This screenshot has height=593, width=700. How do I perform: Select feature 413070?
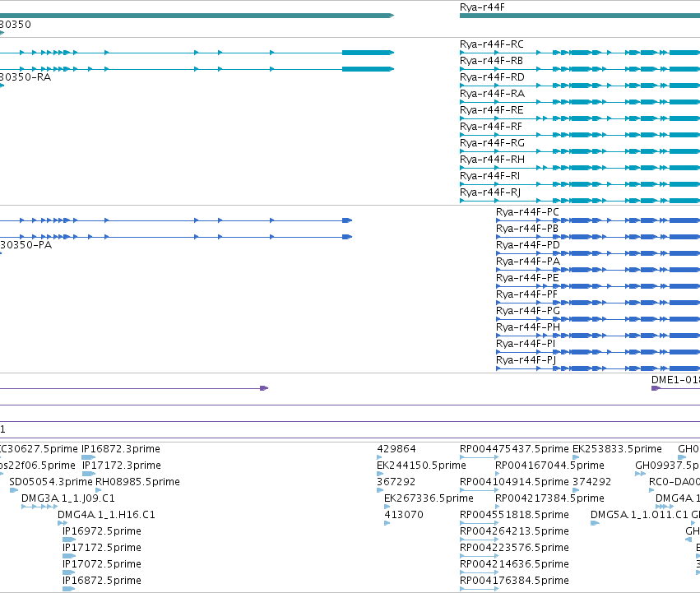(404, 515)
